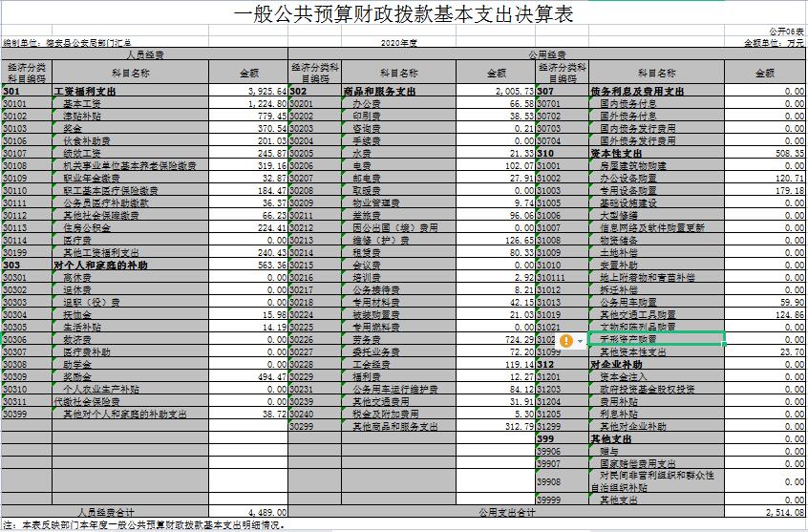
Task: Click the 2020年度 year cell
Action: pyautogui.click(x=399, y=43)
